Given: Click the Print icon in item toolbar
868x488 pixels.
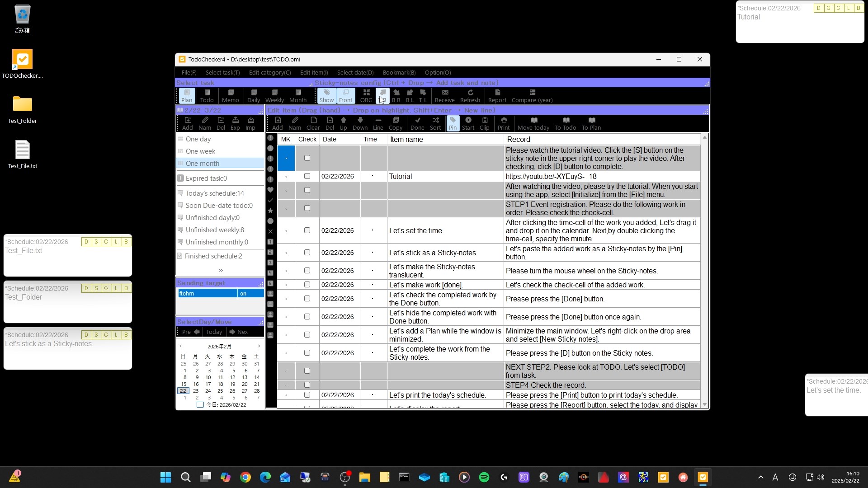Looking at the screenshot, I should pyautogui.click(x=503, y=123).
